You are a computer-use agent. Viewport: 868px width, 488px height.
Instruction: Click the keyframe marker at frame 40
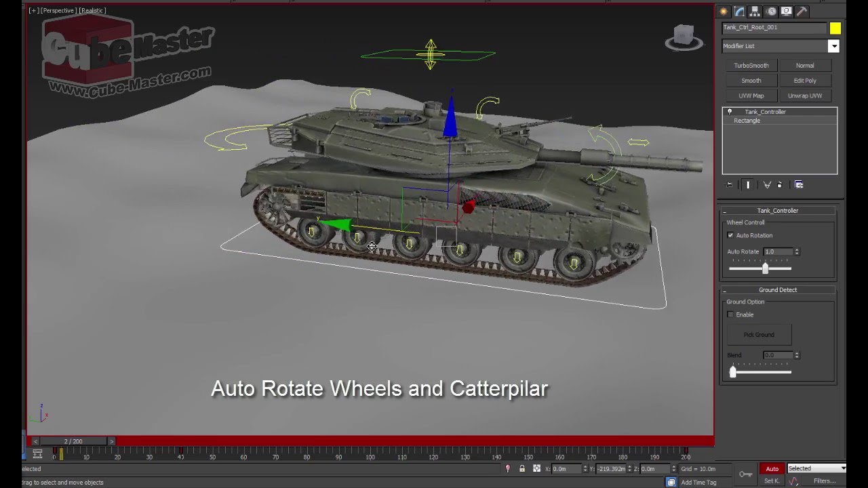click(181, 450)
